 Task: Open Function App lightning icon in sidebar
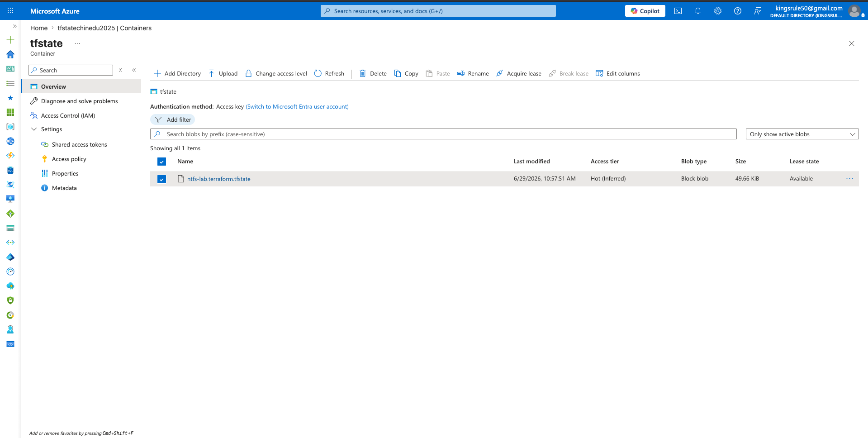(x=10, y=156)
